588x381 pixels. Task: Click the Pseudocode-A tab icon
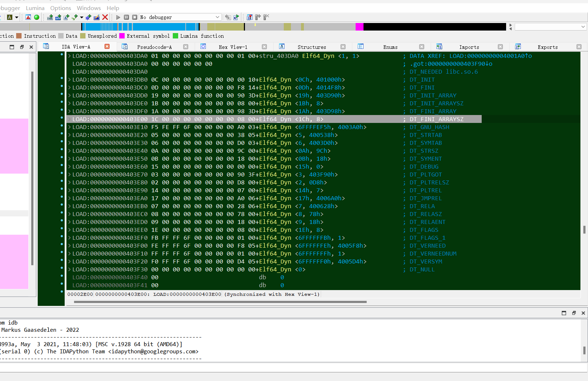[x=125, y=46]
